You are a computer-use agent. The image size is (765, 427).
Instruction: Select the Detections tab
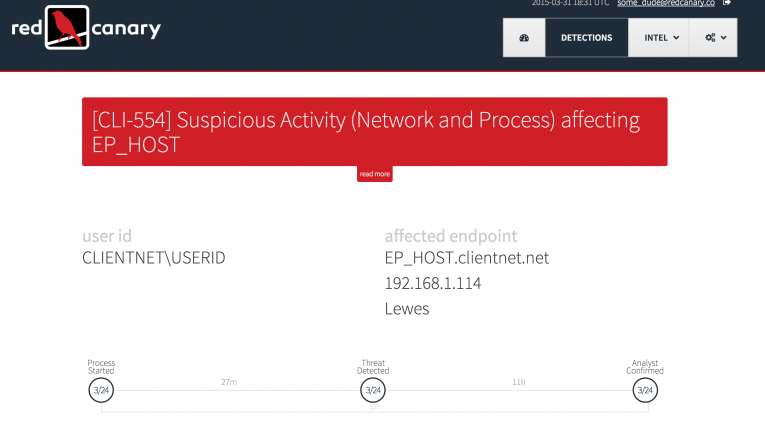pyautogui.click(x=586, y=38)
